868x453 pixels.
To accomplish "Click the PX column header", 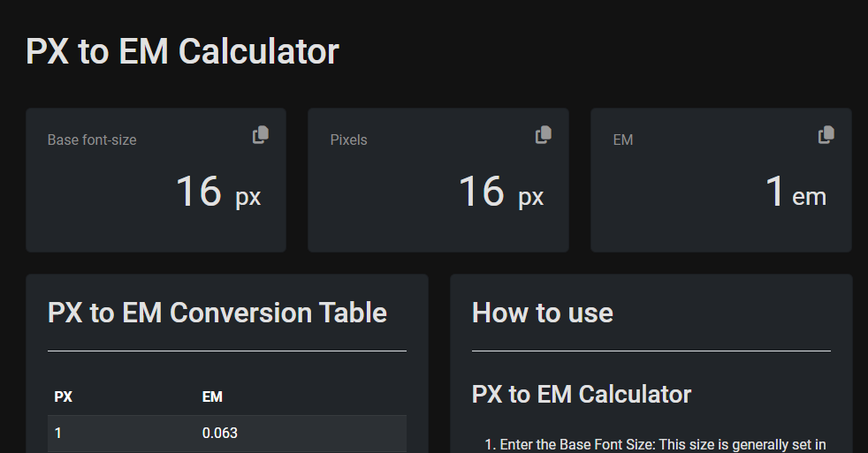I will pos(63,397).
